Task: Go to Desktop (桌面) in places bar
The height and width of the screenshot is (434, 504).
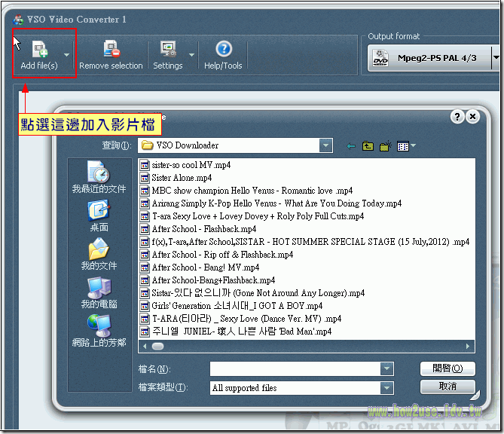Action: tap(99, 215)
